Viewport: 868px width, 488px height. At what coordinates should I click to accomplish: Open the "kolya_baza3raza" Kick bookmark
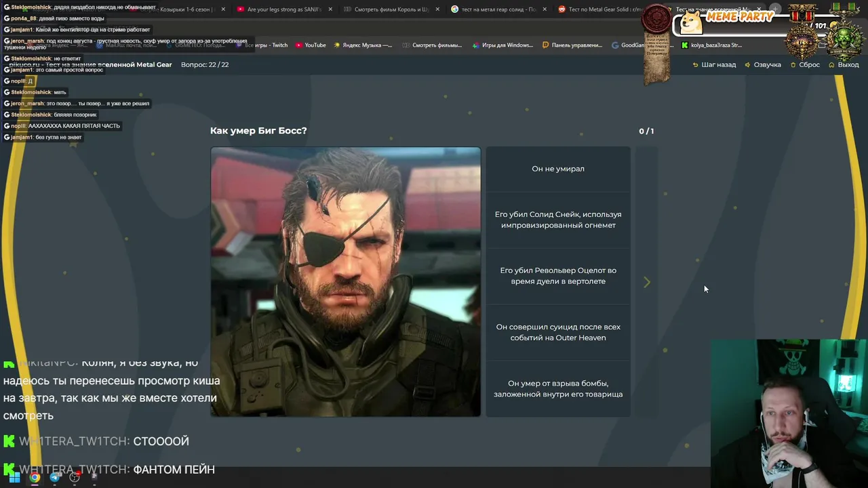pyautogui.click(x=711, y=45)
